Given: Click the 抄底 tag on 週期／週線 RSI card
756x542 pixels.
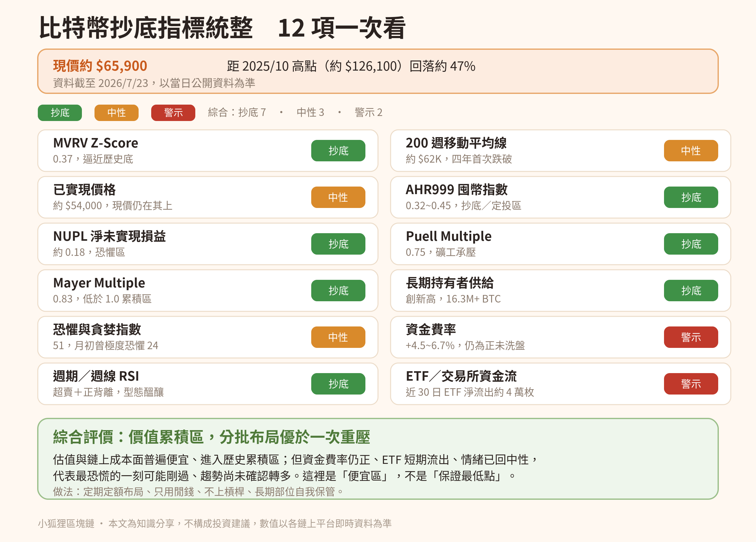Looking at the screenshot, I should 338,384.
